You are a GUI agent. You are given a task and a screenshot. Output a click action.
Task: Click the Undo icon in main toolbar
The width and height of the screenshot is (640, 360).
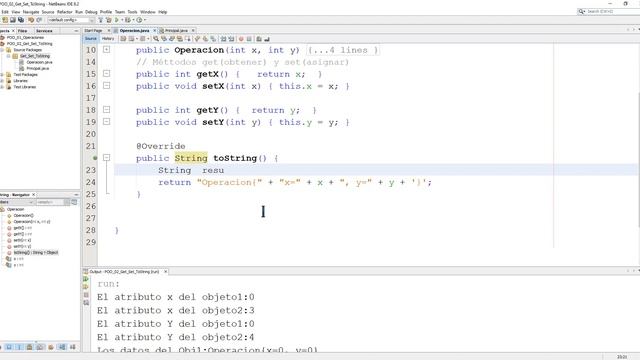click(x=31, y=20)
